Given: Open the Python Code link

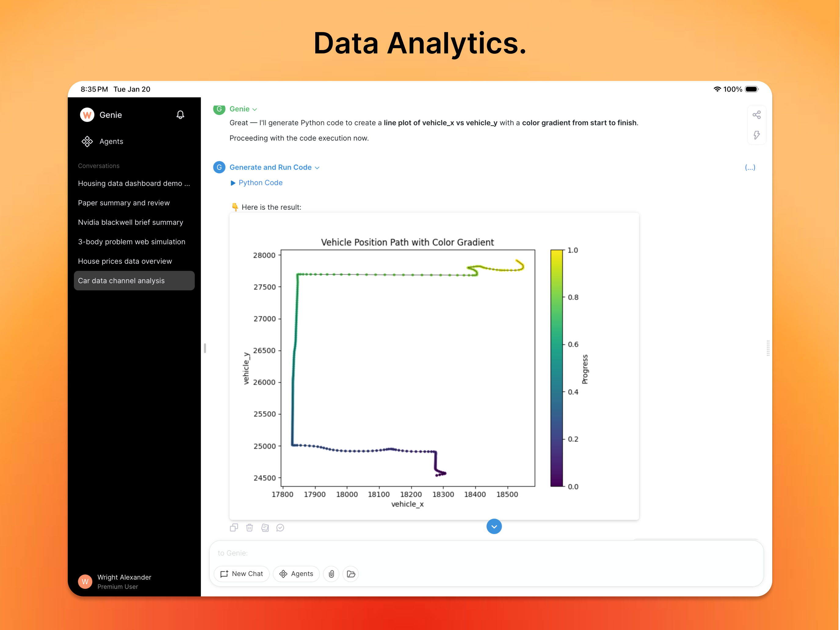Looking at the screenshot, I should pyautogui.click(x=260, y=183).
